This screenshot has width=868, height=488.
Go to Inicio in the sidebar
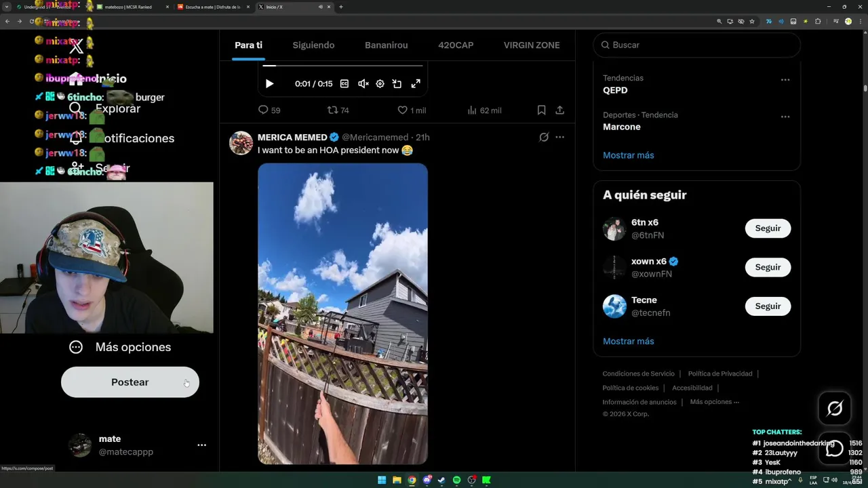[x=98, y=79]
